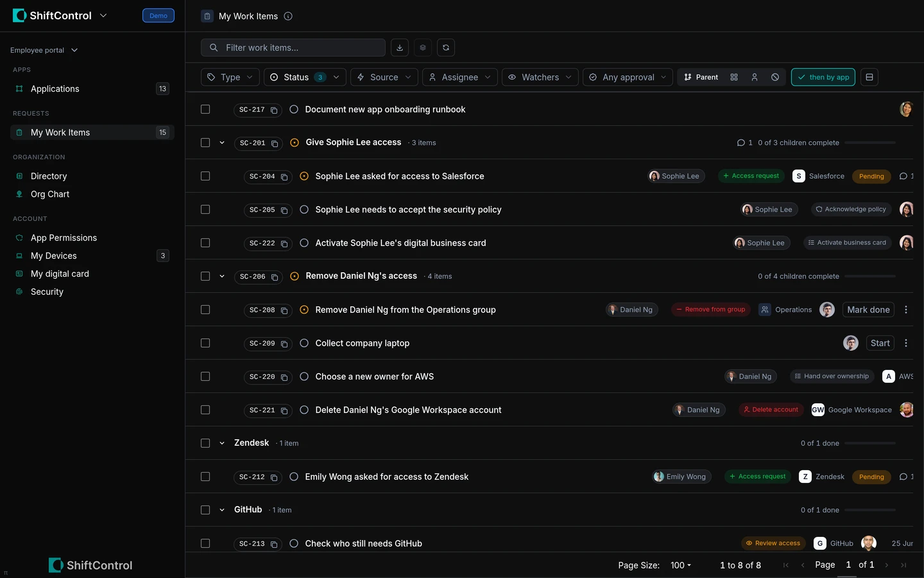Select checkbox for Remove Daniel Ng's access

[x=205, y=276]
